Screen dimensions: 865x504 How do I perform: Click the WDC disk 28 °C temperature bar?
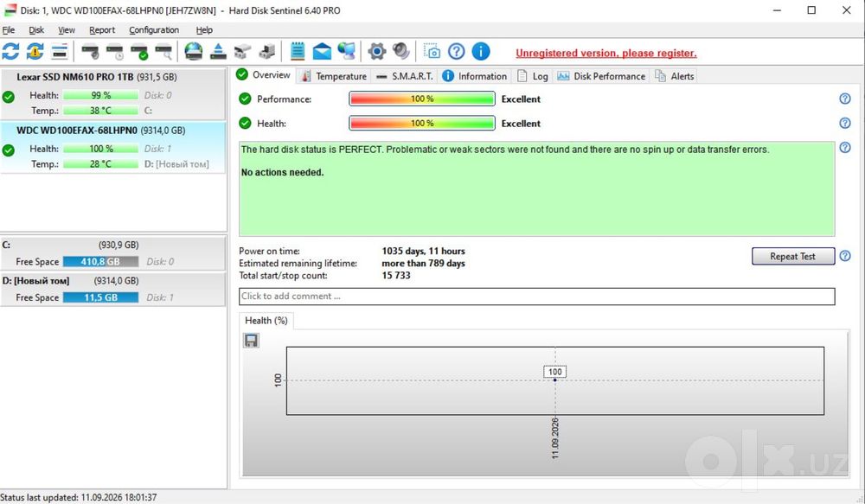click(100, 163)
